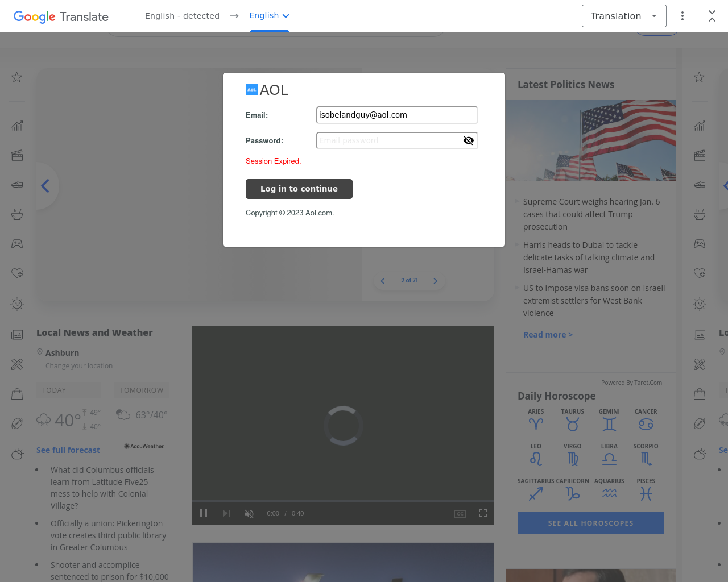
Task: Open the games controller icon in left sidebar
Action: [x=17, y=244]
